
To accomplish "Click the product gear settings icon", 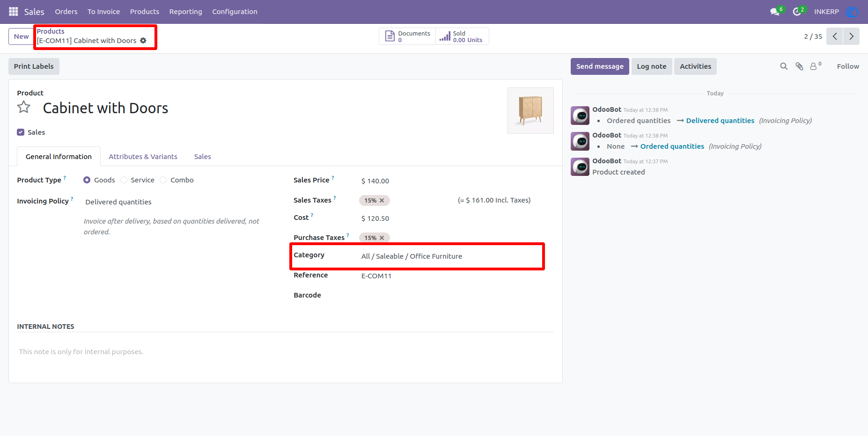I will pos(143,41).
